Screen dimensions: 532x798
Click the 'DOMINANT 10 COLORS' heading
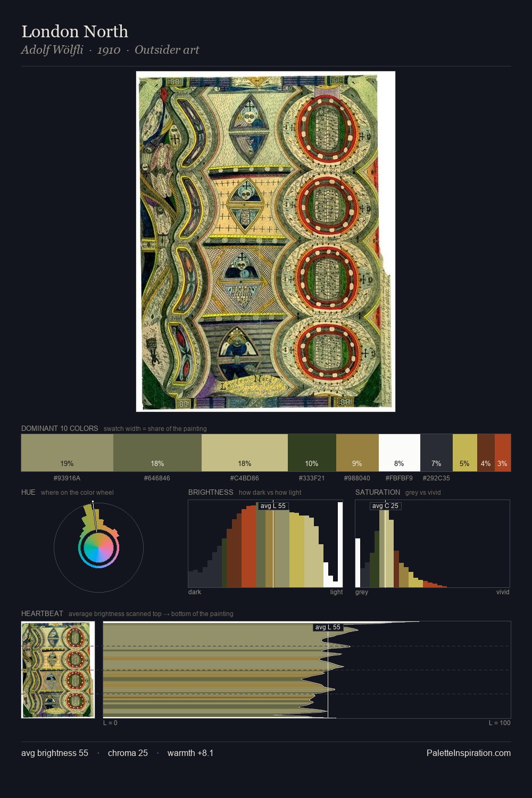click(x=60, y=428)
